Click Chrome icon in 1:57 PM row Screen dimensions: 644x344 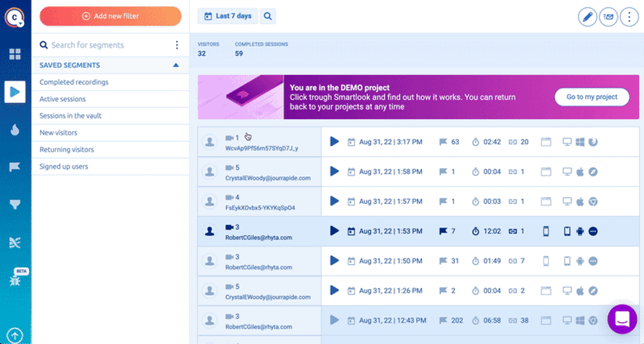point(592,201)
